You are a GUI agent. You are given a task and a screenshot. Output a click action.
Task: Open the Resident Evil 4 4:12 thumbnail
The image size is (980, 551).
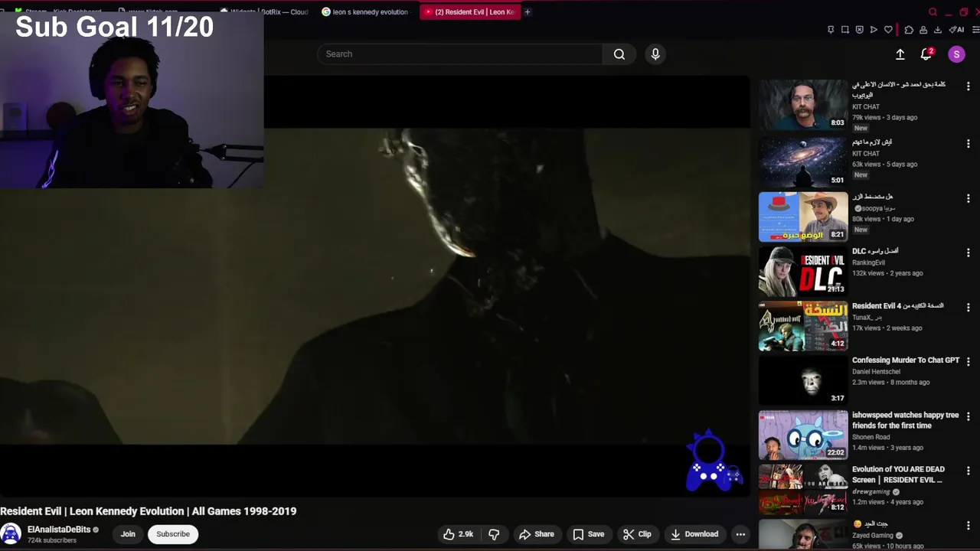tap(803, 326)
